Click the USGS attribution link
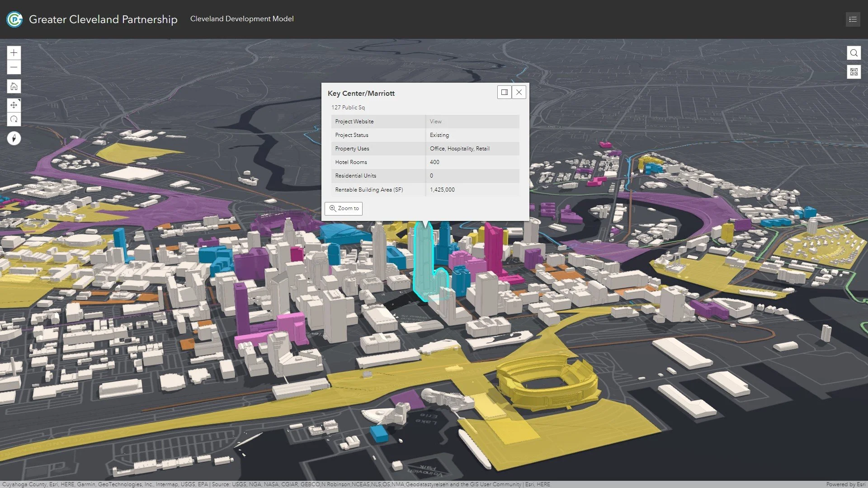The width and height of the screenshot is (868, 488). (x=189, y=484)
